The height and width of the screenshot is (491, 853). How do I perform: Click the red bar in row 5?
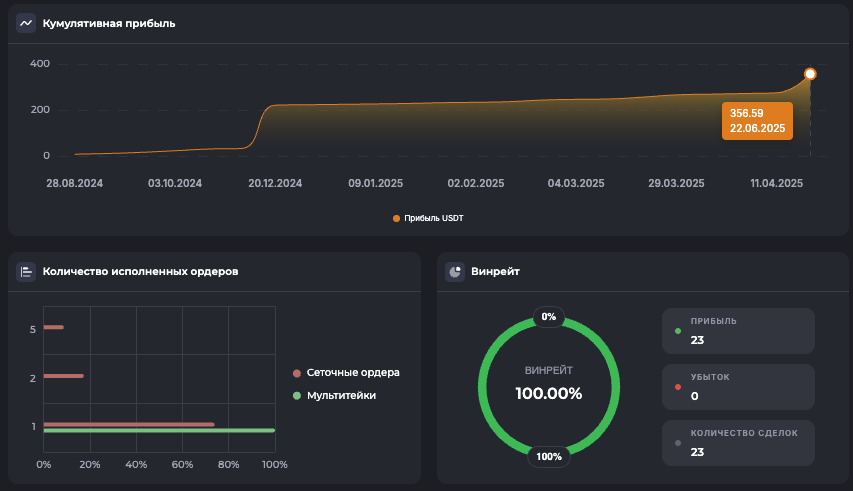point(54,327)
